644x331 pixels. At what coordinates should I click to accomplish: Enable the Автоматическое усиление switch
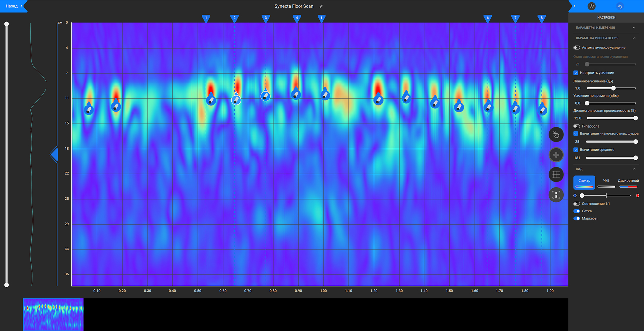point(577,48)
